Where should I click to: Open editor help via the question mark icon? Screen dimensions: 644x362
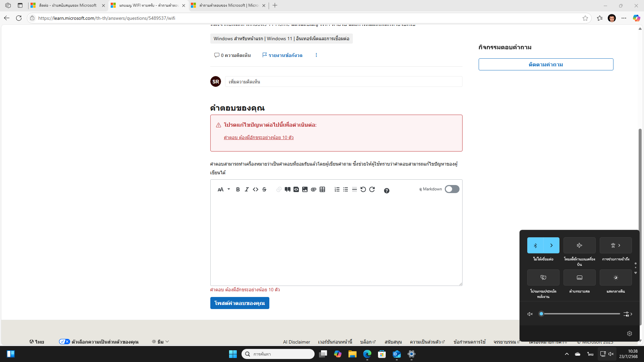pos(387,190)
